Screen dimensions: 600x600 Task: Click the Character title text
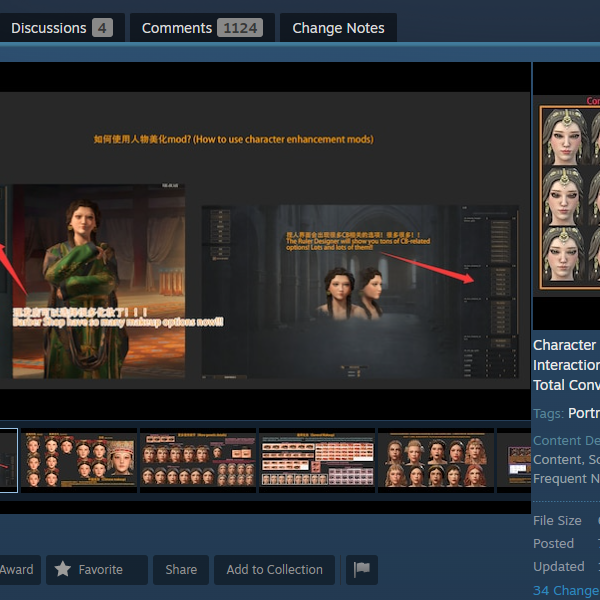click(564, 345)
